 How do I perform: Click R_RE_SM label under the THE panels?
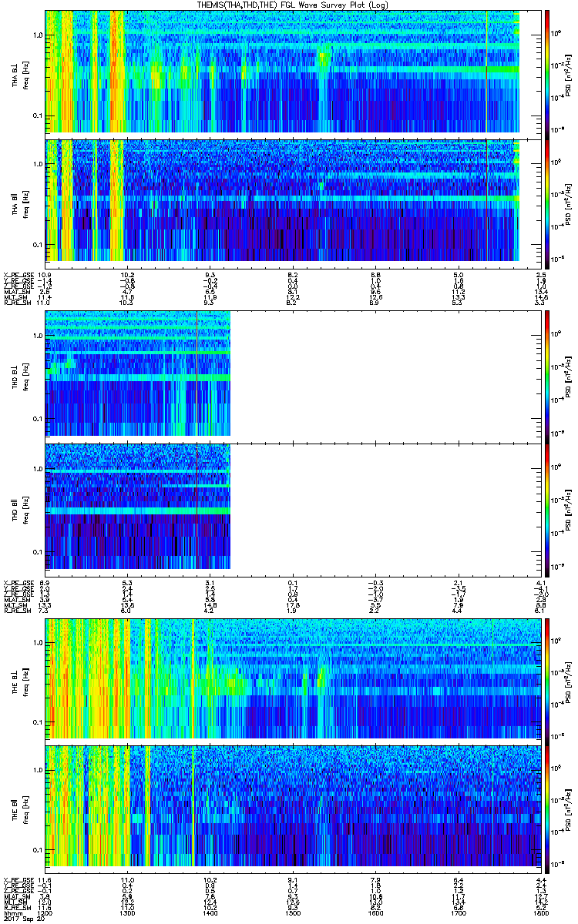17,908
